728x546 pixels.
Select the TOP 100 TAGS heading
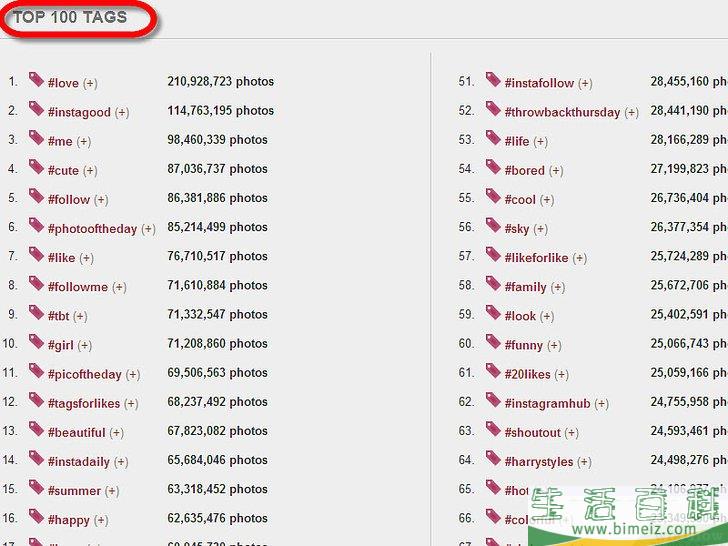tap(70, 18)
